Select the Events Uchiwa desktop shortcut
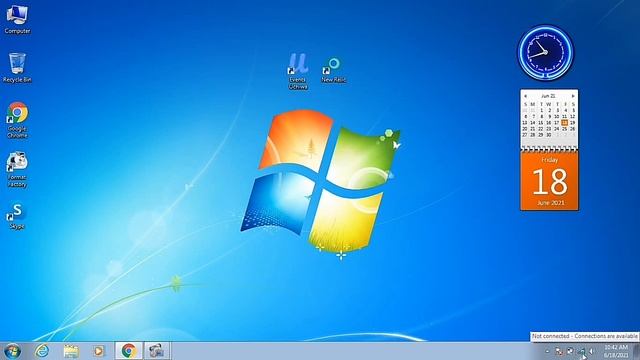 point(298,70)
